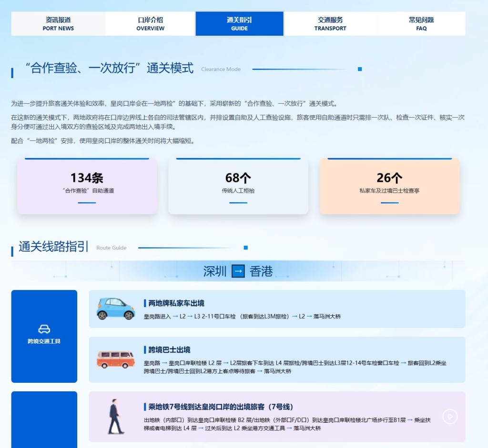Open 乘地铁7号线到达皇岗口岸的出境旅客 heading
The width and height of the screenshot is (488, 448).
click(x=220, y=407)
